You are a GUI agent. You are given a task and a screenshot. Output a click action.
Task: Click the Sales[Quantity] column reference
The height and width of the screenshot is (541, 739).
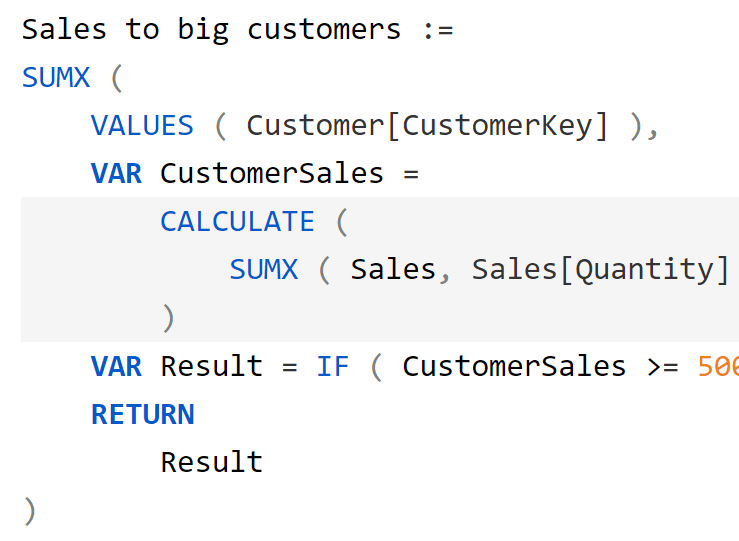coord(600,270)
